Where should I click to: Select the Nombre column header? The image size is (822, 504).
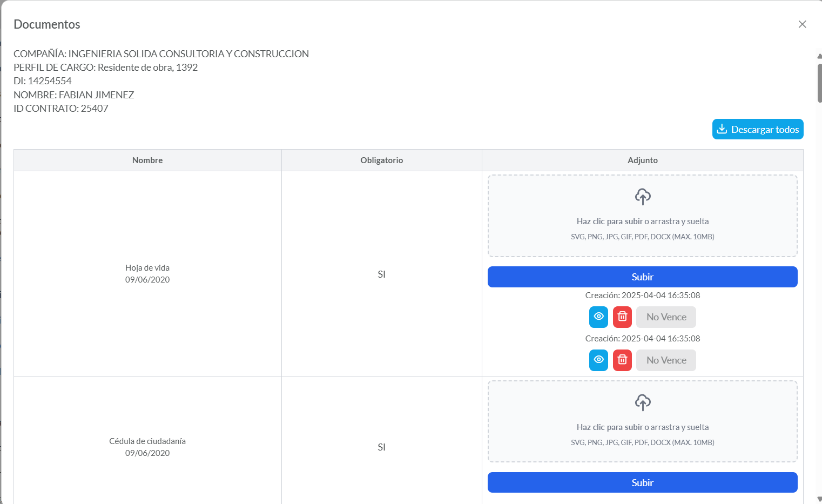pyautogui.click(x=147, y=160)
